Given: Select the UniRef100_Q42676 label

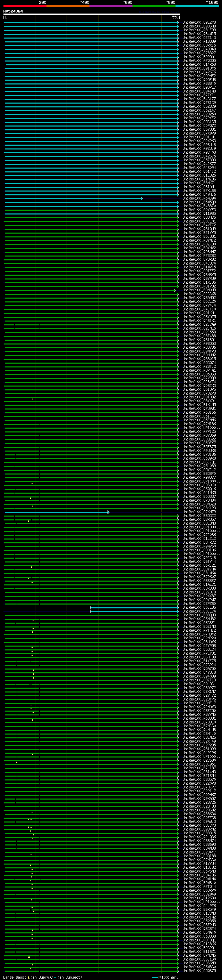Looking at the screenshot, I should pyautogui.click(x=199, y=72).
